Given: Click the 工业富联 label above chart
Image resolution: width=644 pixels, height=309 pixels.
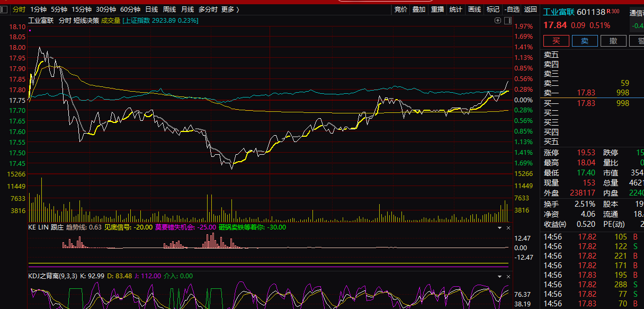Looking at the screenshot, I should pos(41,20).
